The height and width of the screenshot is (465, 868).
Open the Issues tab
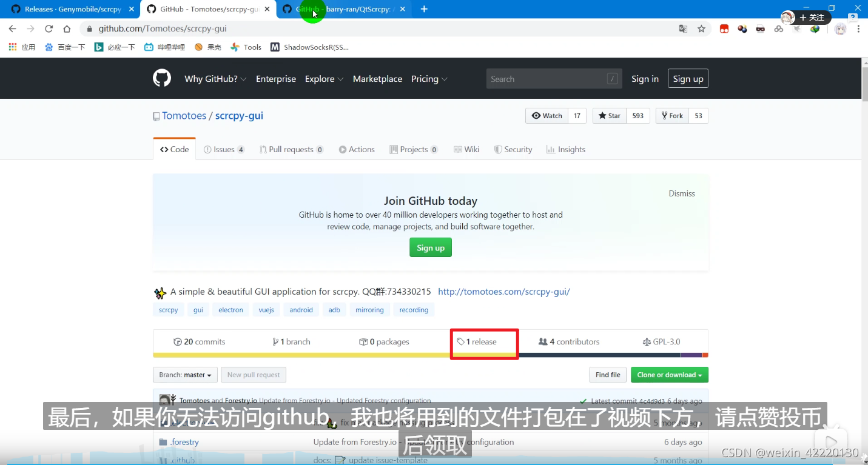point(224,149)
